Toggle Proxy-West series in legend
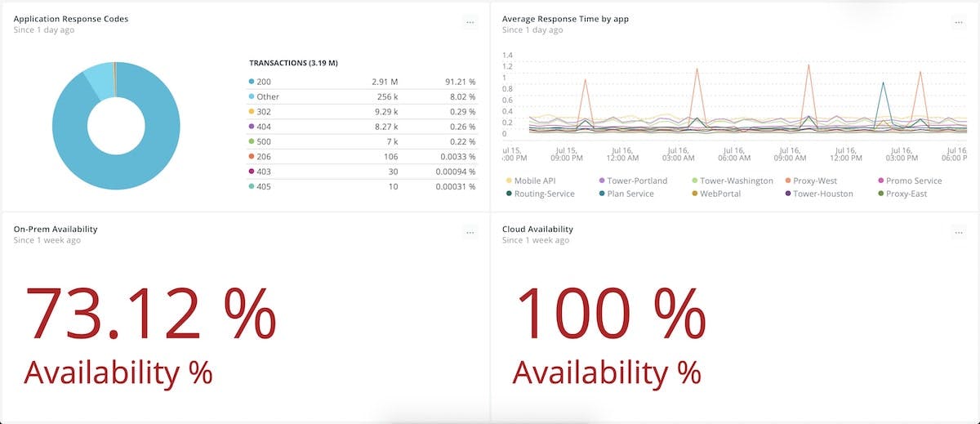This screenshot has width=980, height=424. 810,181
